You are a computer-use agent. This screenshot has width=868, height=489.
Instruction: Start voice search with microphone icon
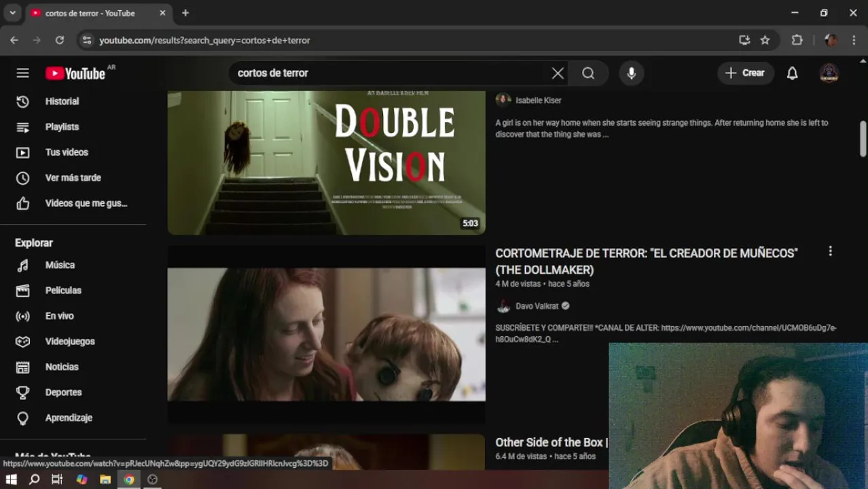[631, 73]
